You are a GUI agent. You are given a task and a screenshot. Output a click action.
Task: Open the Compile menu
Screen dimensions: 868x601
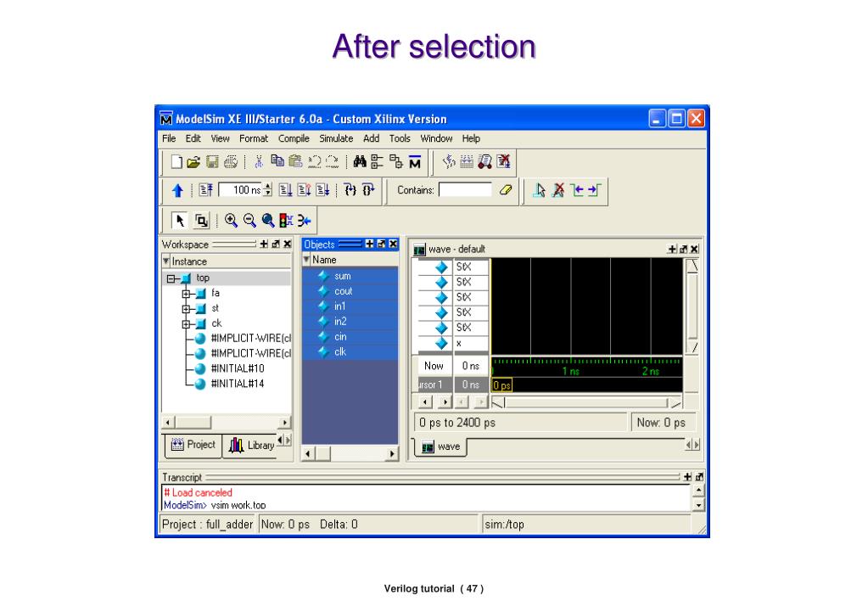pos(294,138)
